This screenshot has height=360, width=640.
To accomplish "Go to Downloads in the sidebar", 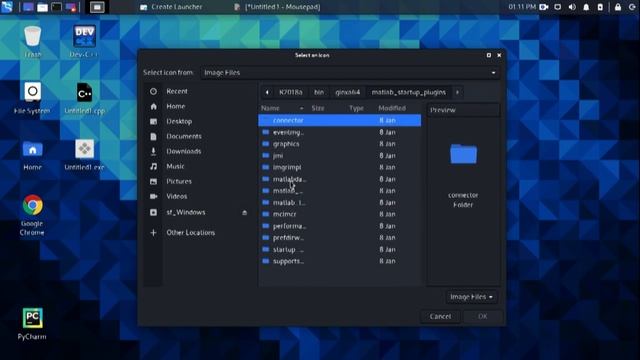I will click(183, 151).
